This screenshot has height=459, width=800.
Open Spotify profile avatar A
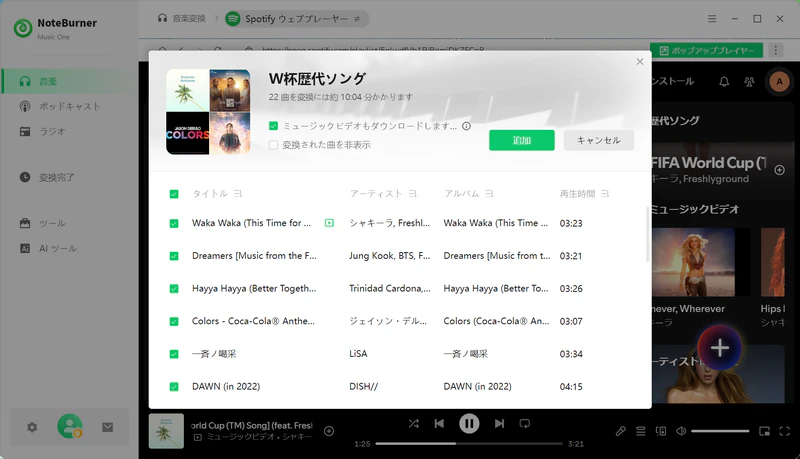(x=779, y=82)
